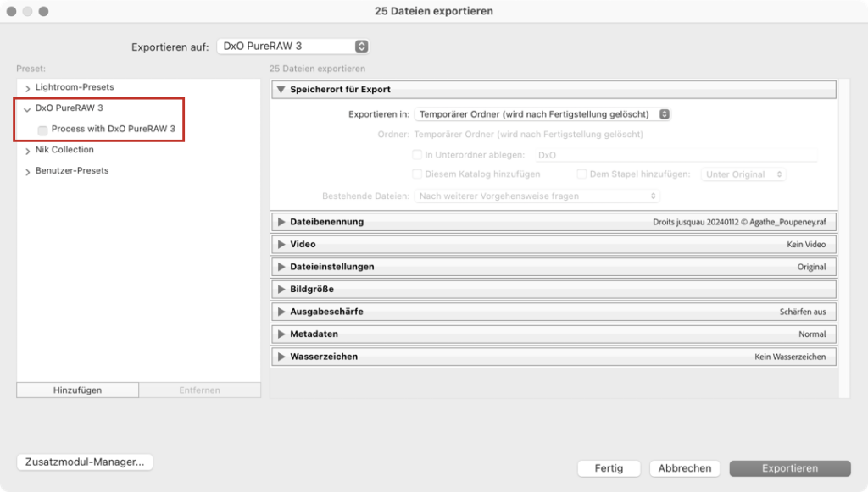Select the 'DxO PureRAW 3' tree label
Image resolution: width=868 pixels, height=492 pixels.
70,108
